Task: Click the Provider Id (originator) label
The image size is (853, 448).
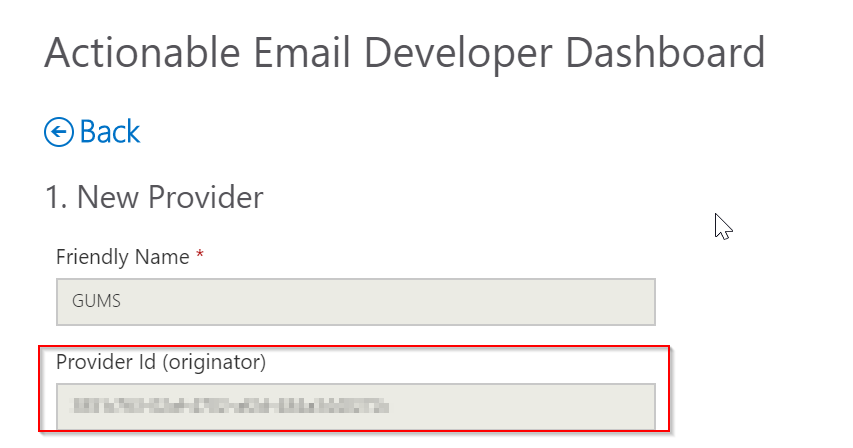Action: [x=161, y=362]
